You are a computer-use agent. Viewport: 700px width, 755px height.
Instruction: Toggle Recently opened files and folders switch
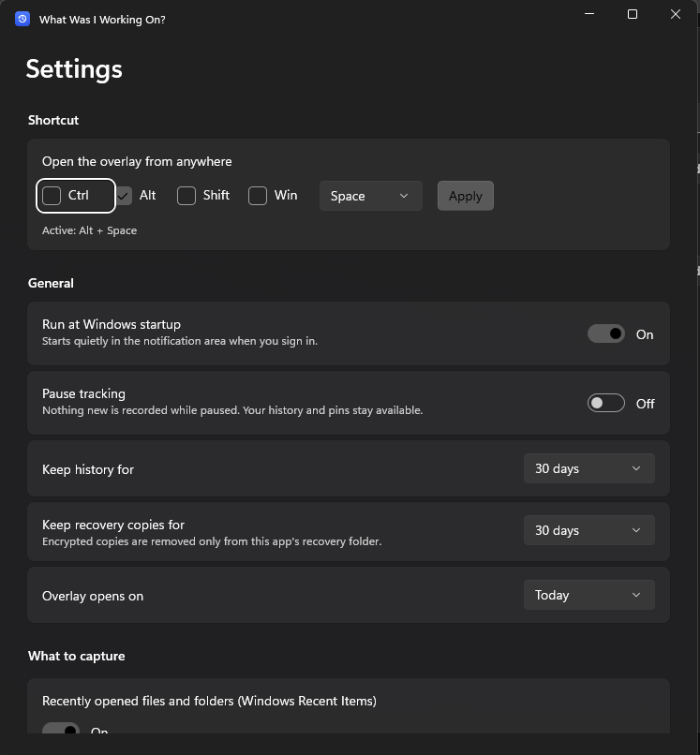pos(61,728)
